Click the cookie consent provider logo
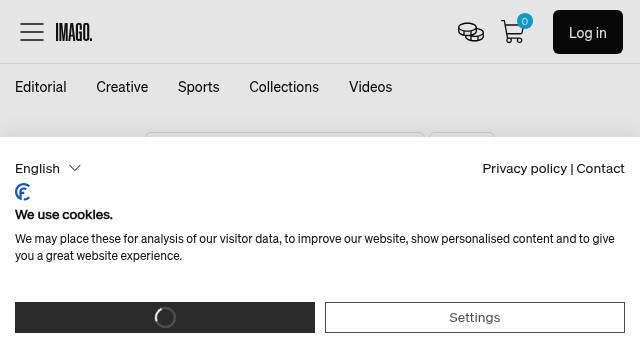 (x=23, y=192)
